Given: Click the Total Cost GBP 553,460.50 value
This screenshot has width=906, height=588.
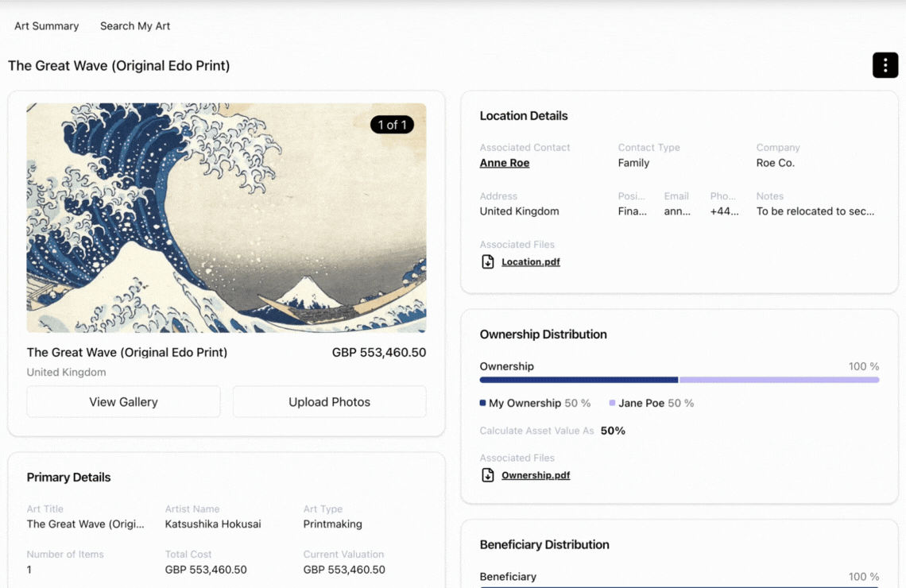Looking at the screenshot, I should (206, 570).
